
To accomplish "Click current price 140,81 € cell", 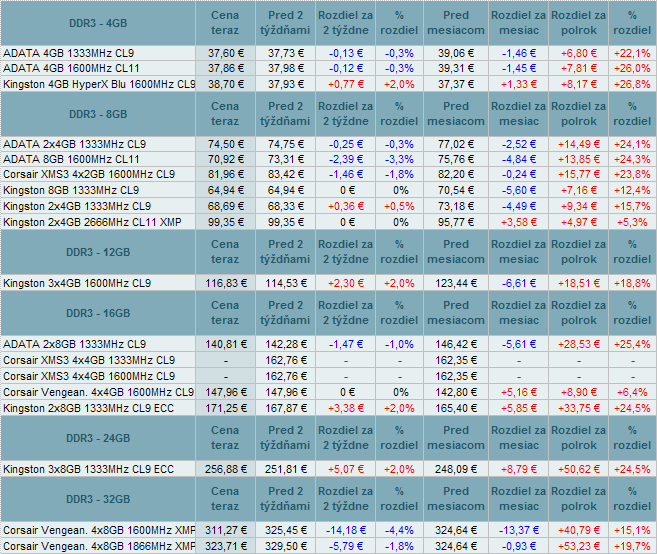I will (226, 344).
